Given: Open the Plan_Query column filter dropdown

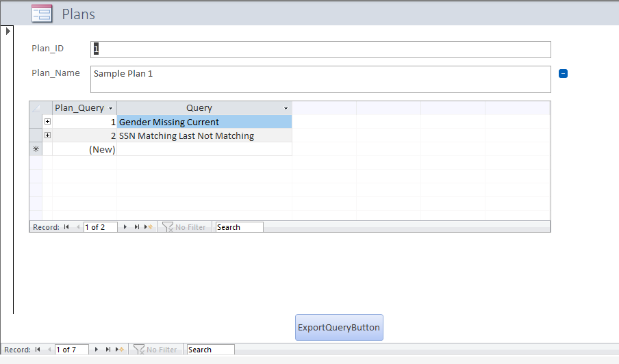Looking at the screenshot, I should 111,108.
